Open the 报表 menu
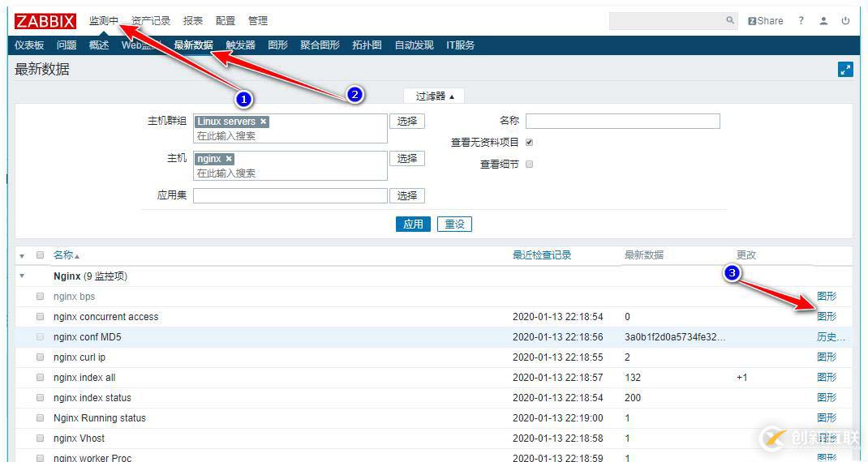 pos(192,21)
